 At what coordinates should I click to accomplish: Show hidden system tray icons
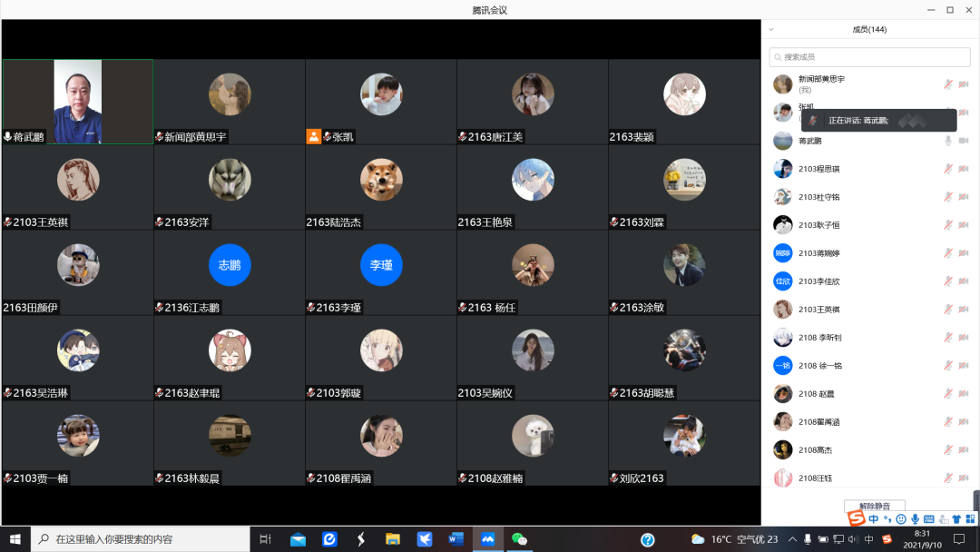791,539
